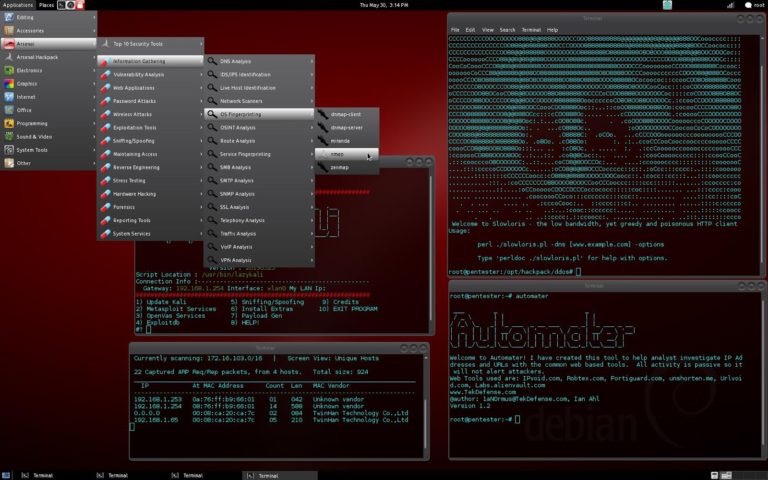Open the Electronics category icon
This screenshot has height=480, width=768.
coord(9,70)
